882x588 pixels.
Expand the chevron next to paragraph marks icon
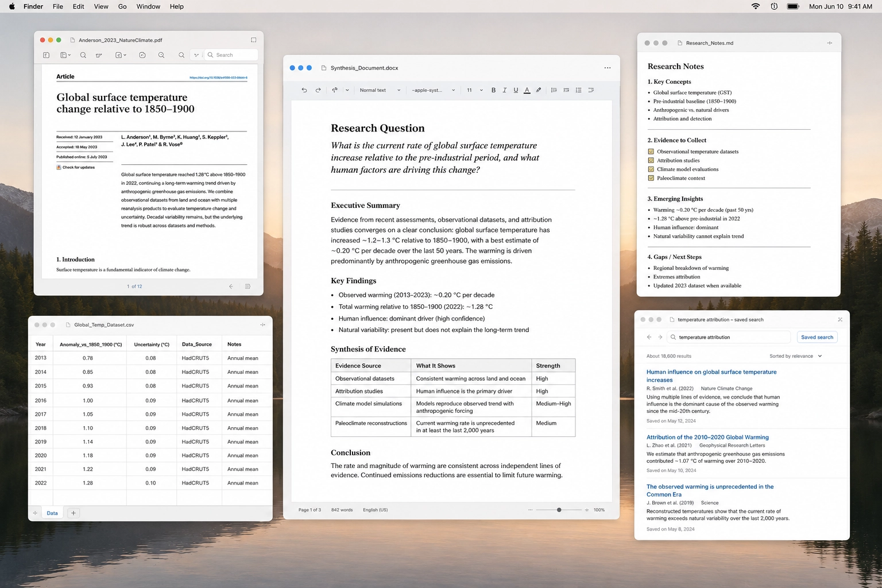(x=347, y=90)
